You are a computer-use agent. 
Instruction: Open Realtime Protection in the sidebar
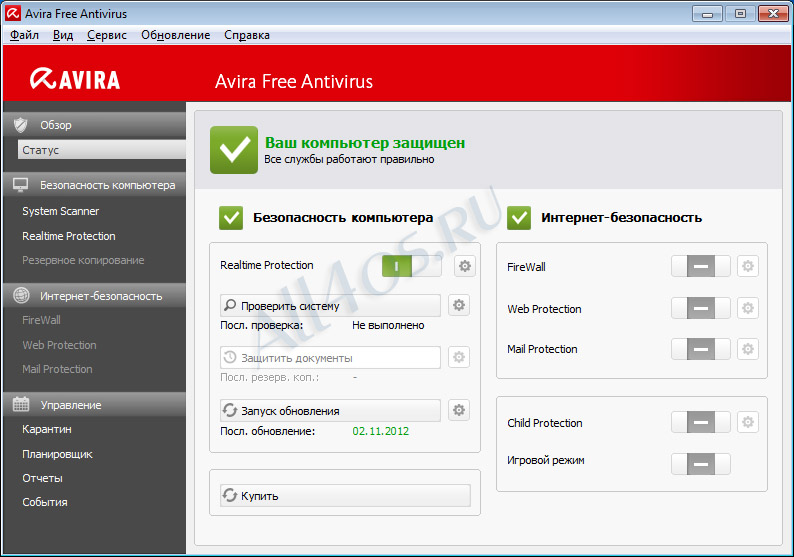(69, 236)
